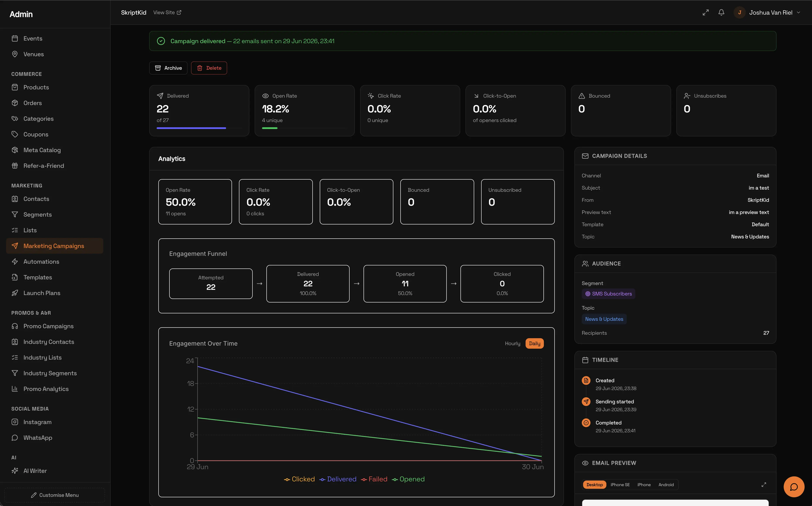Click the Open Rate 50.0% analytics card

click(x=195, y=202)
